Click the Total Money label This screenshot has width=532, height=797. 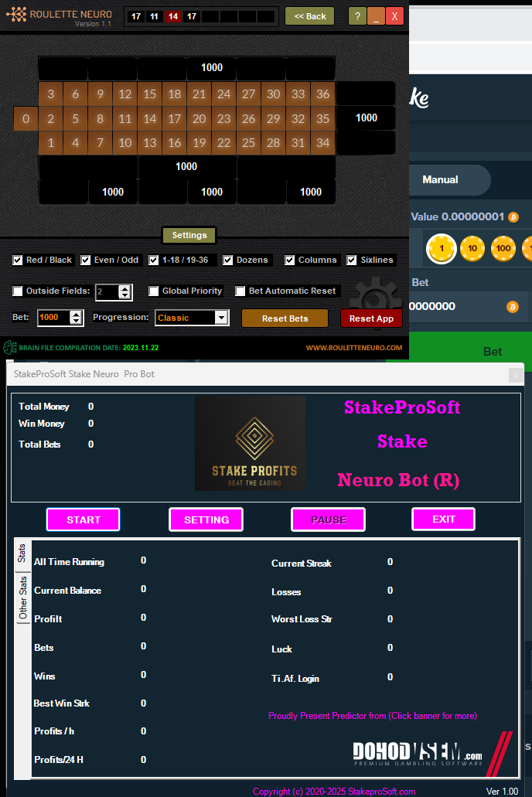(44, 407)
